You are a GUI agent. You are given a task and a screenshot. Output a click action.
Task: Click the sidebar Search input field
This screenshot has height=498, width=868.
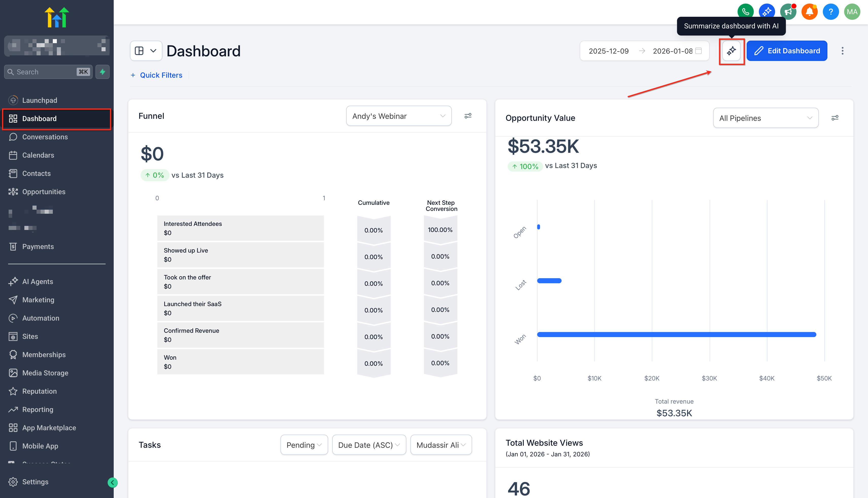(x=44, y=72)
